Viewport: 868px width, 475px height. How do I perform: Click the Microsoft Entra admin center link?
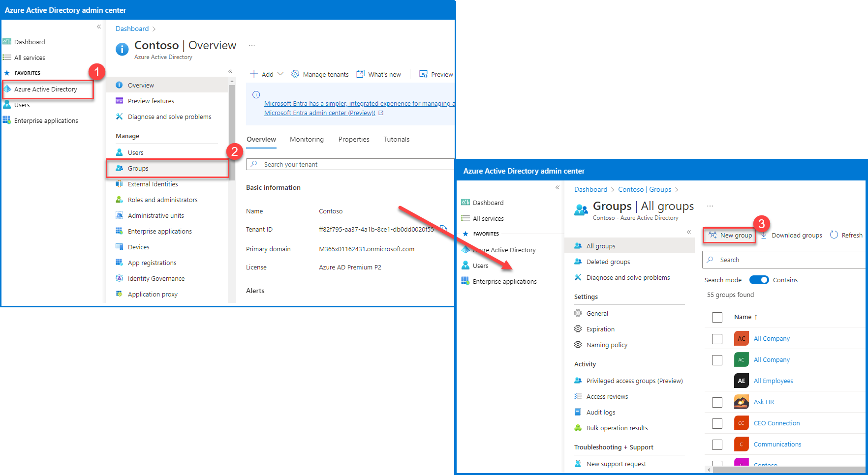319,113
